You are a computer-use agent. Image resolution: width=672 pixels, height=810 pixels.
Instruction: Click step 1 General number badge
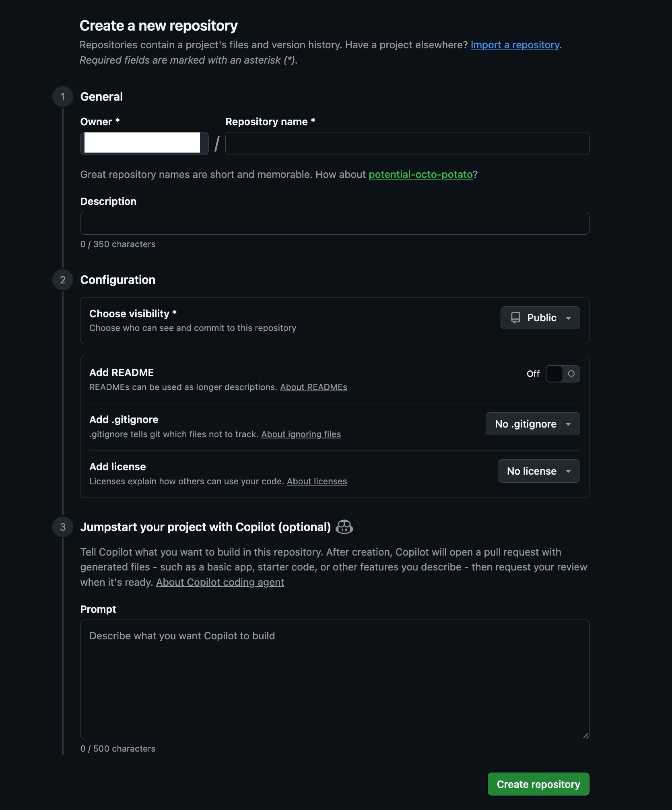pyautogui.click(x=63, y=97)
